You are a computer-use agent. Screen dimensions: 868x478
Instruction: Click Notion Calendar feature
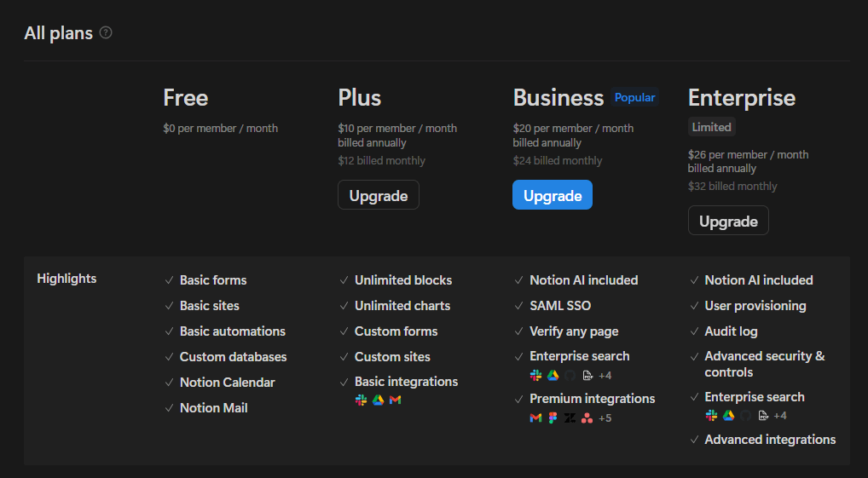point(227,383)
